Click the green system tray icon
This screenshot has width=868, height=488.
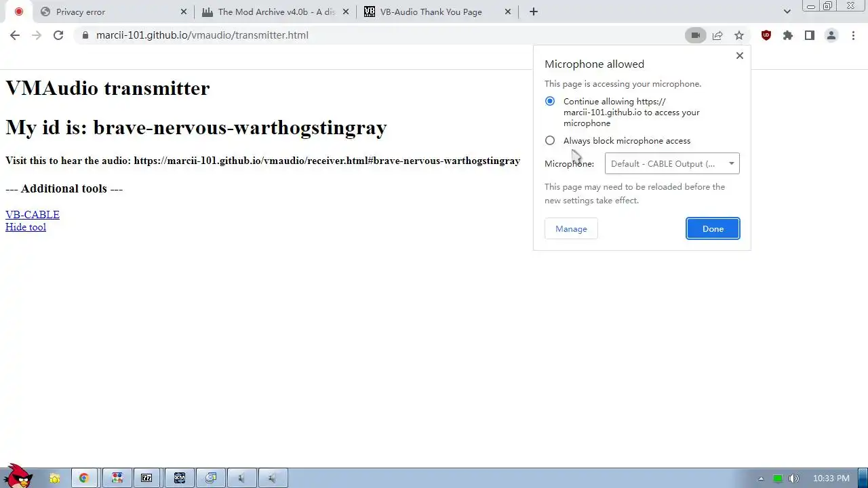click(x=778, y=479)
